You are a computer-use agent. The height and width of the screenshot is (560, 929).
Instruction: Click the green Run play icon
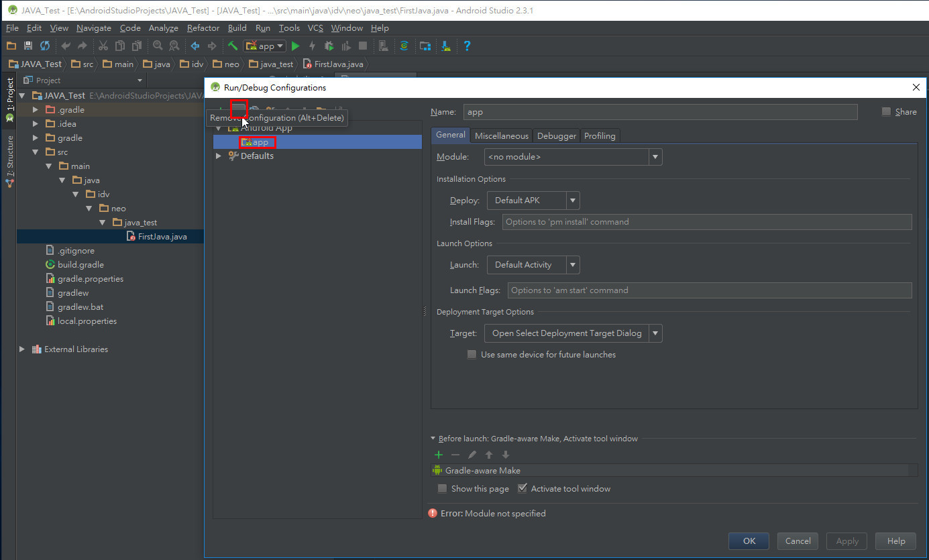295,46
